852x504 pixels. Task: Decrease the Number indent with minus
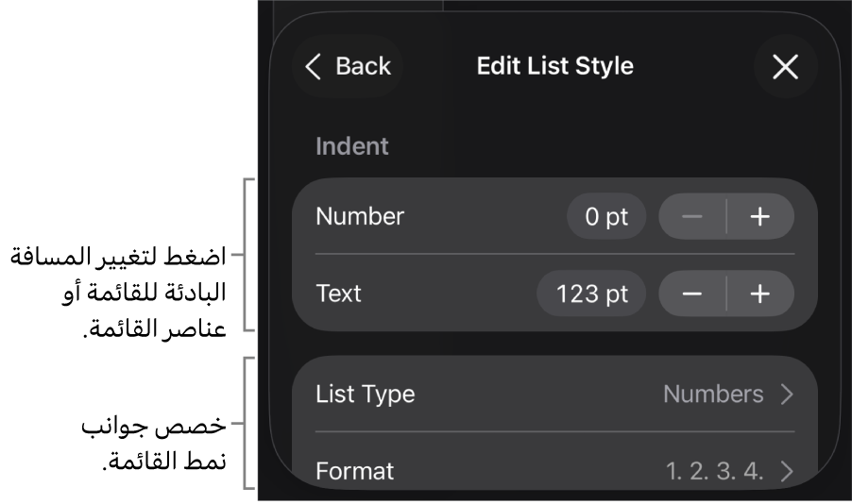692,217
